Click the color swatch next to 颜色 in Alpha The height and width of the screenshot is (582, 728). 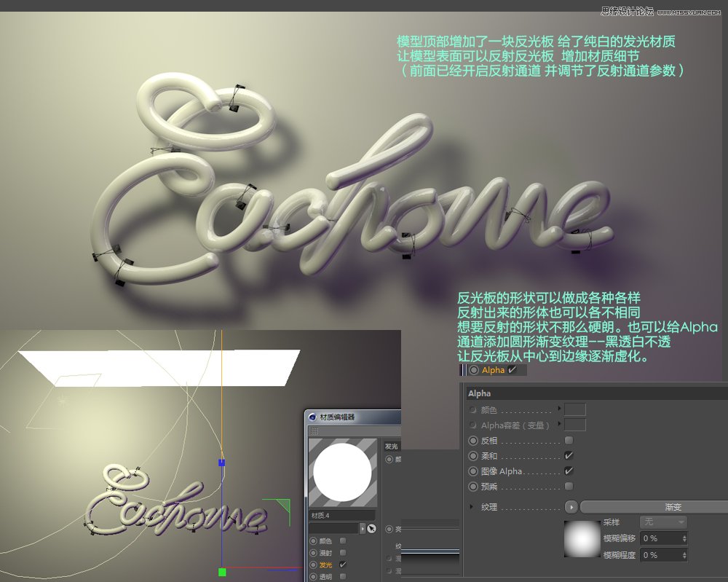point(575,409)
